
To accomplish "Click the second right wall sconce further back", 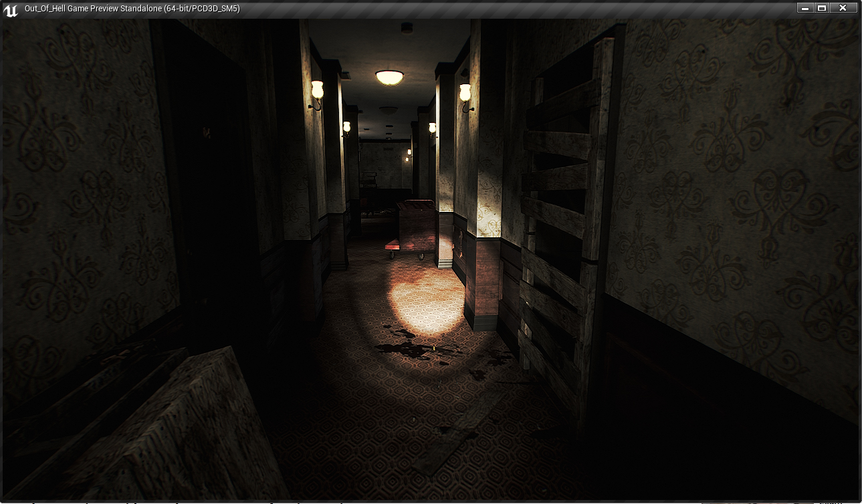I will pyautogui.click(x=432, y=130).
